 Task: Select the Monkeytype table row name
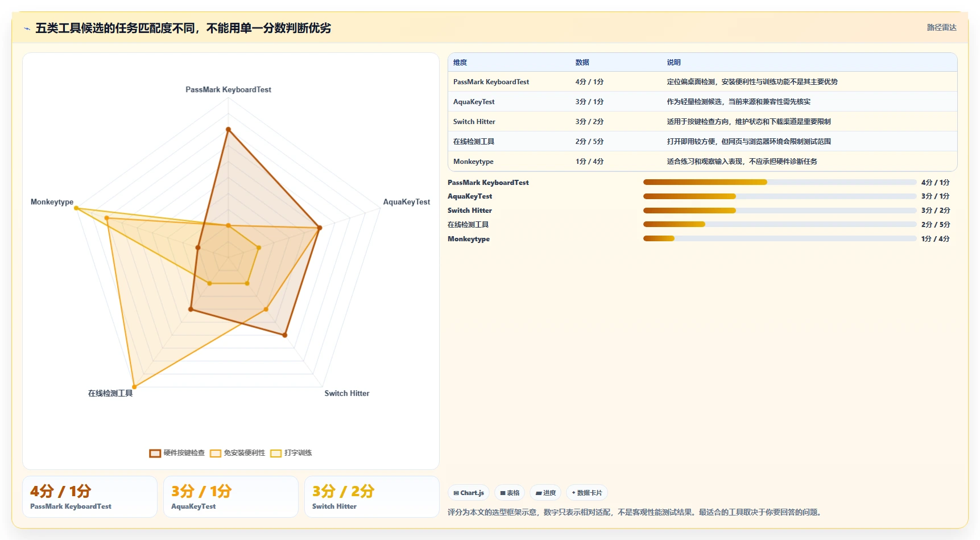point(473,162)
